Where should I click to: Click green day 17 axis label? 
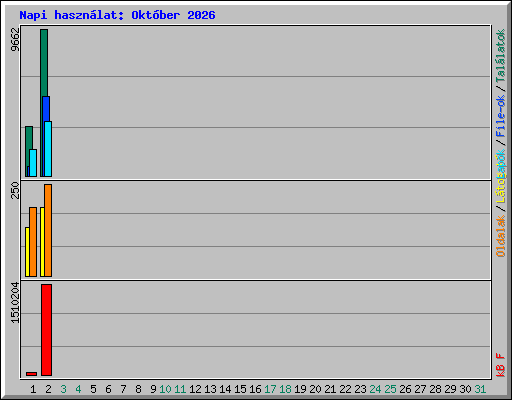pos(270,389)
